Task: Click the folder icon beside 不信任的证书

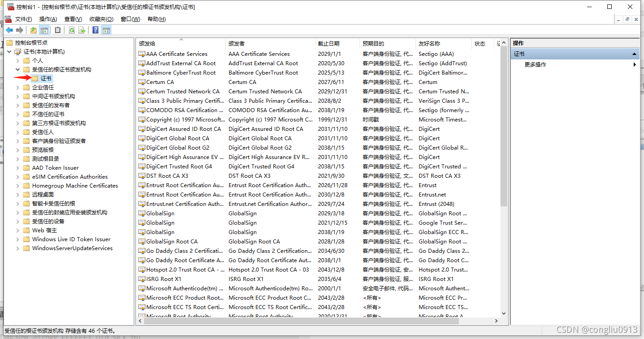Action: point(27,114)
